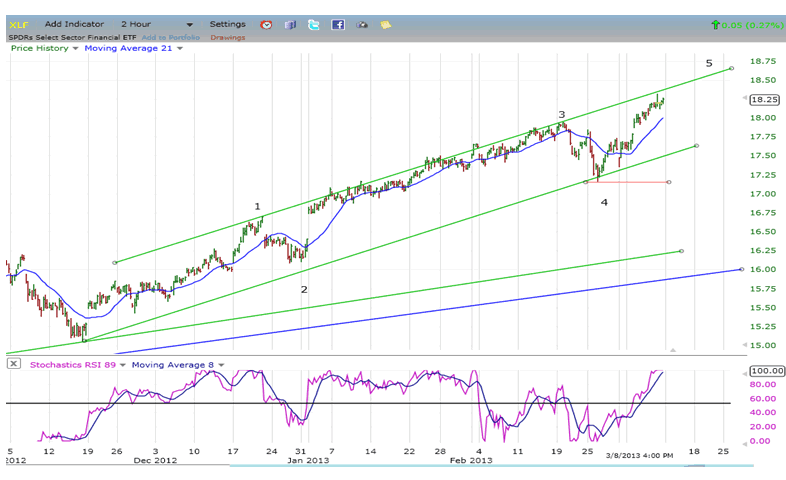Open the chart Settings menu
This screenshot has width=786, height=480.
[227, 24]
